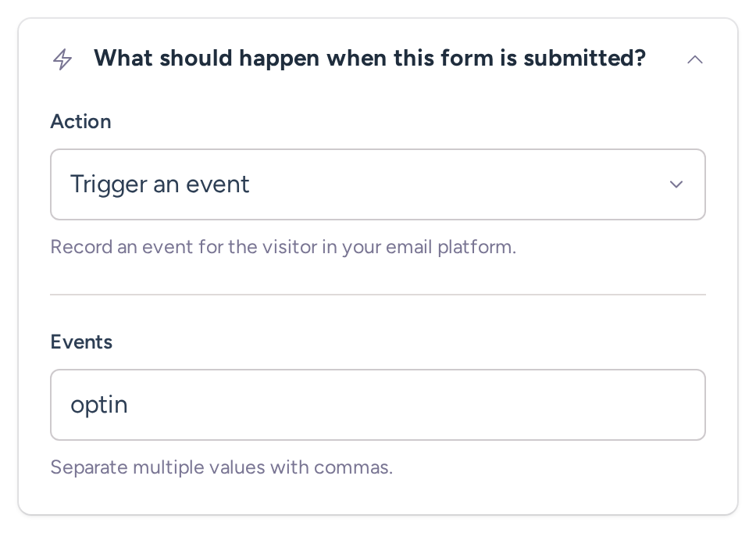Click the 'Separate multiple values with commas' hint
Viewport: 756px width, 533px height.
pyautogui.click(x=222, y=467)
